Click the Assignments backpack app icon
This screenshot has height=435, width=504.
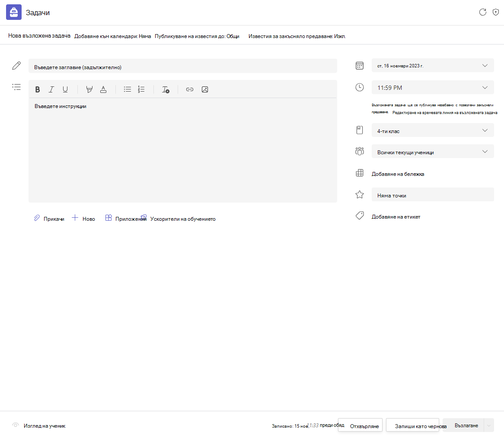tap(14, 12)
